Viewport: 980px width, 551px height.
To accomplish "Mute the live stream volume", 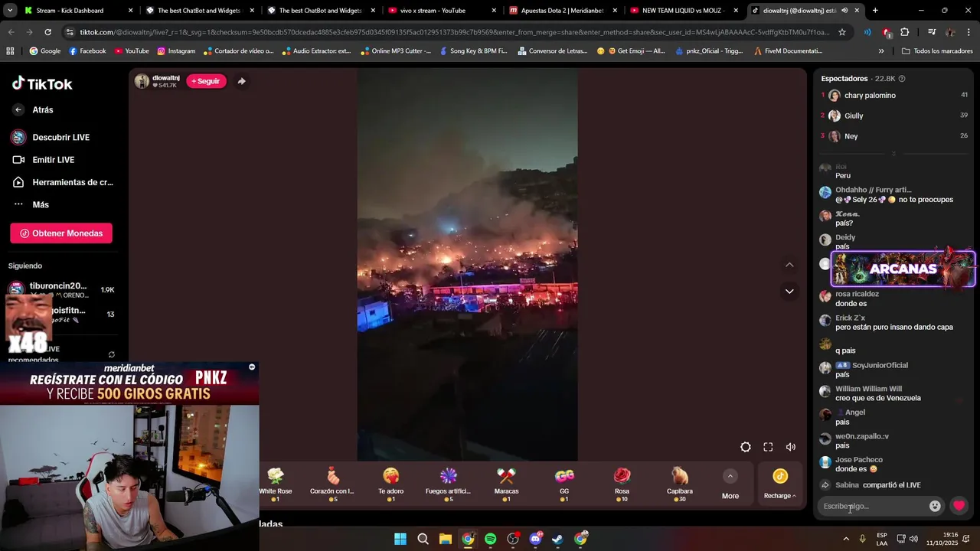I will 791,447.
